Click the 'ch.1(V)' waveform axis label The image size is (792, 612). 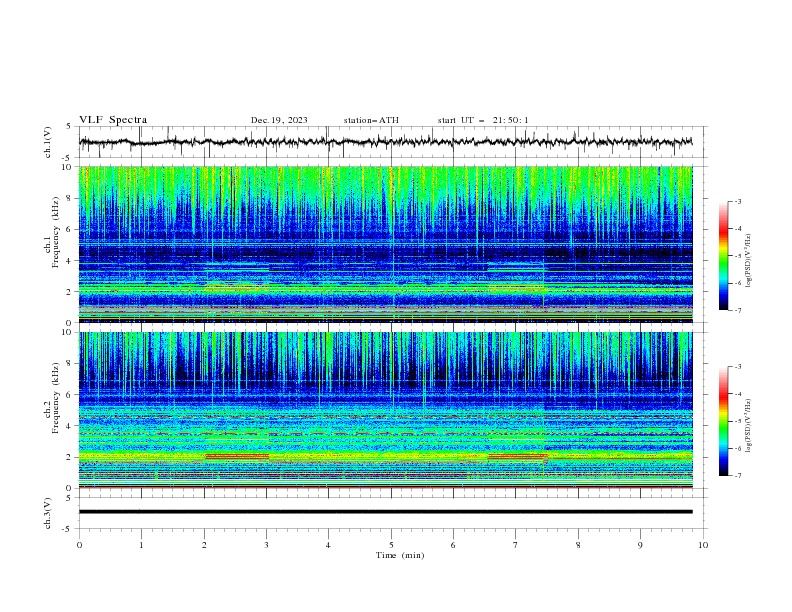pyautogui.click(x=48, y=142)
